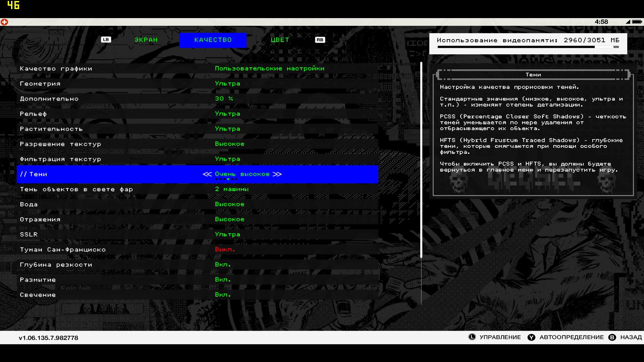This screenshot has height=362, width=644.
Task: Click the red cross icon in status bar
Action: click(x=4, y=22)
